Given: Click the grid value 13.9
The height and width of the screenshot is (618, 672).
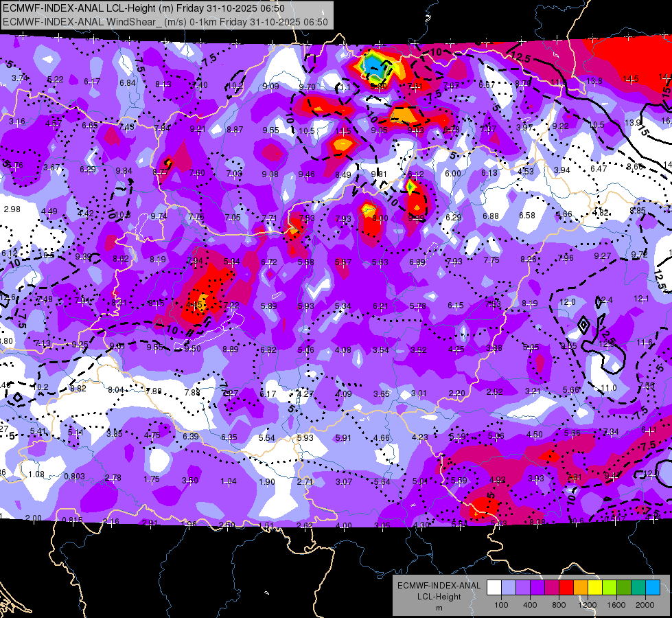Looking at the screenshot, I should pos(633,123).
